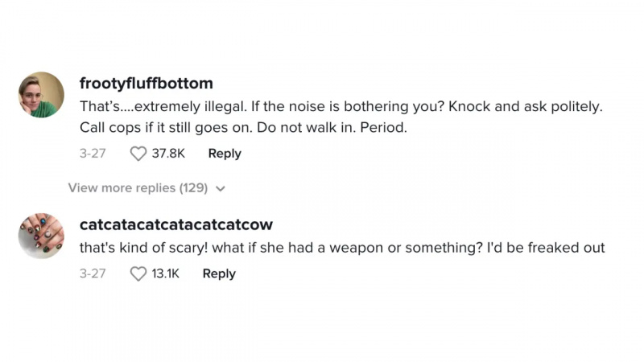Click the 'Call cops if it still goes on' line
Viewport: 644px width, 362px height.
click(x=166, y=128)
